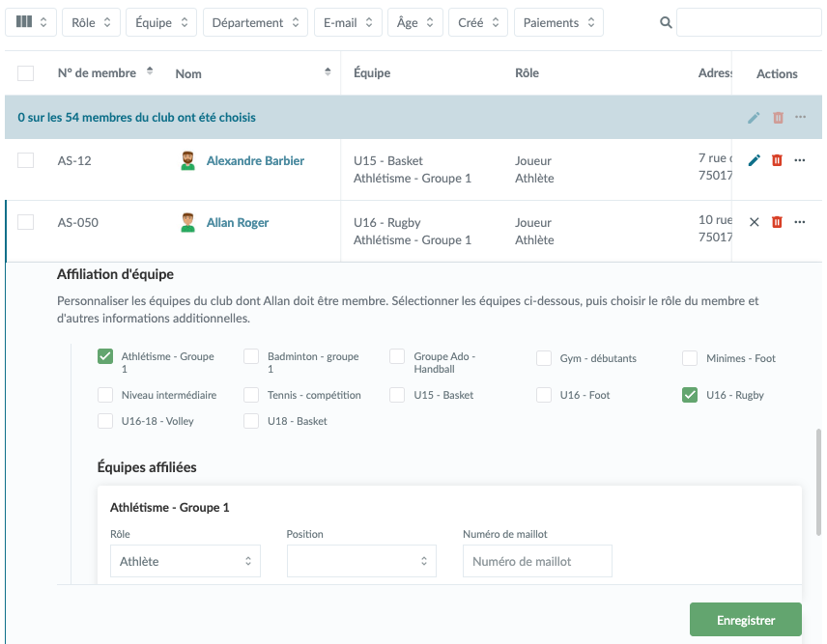827x644 pixels.
Task: Click the edit pencil for Alexandre Barbier
Action: click(x=755, y=160)
